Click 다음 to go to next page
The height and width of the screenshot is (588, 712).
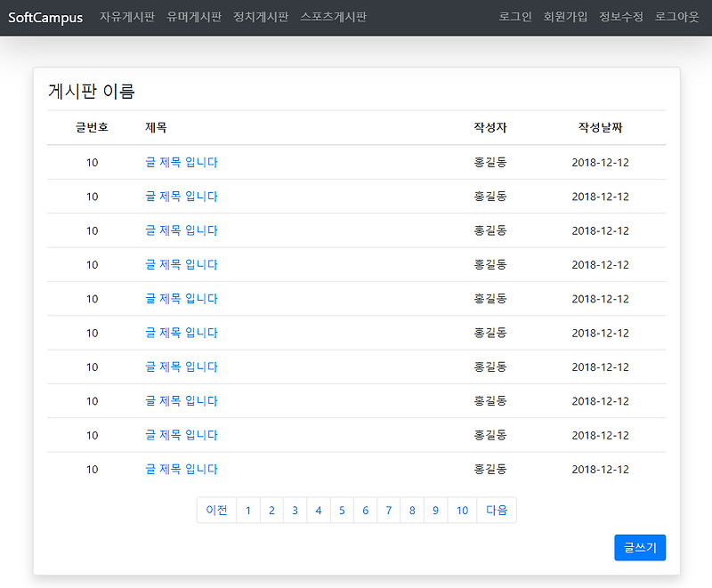point(497,510)
